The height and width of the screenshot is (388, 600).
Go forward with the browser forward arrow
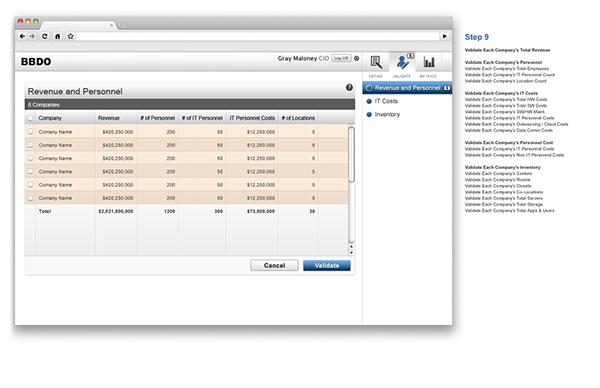click(x=32, y=36)
